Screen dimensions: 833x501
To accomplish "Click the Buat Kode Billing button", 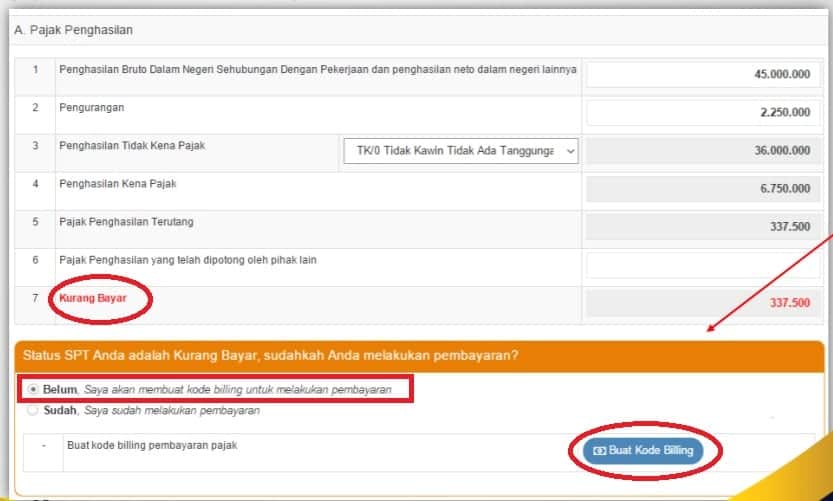I will pos(643,451).
